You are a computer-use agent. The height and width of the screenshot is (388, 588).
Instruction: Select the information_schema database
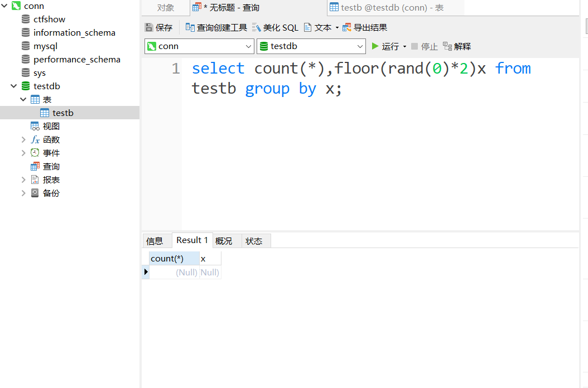pos(74,33)
